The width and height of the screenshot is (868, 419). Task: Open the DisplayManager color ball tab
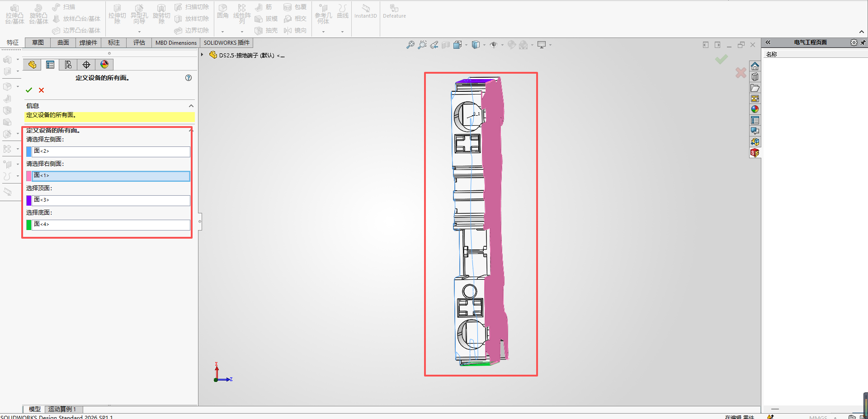point(104,65)
